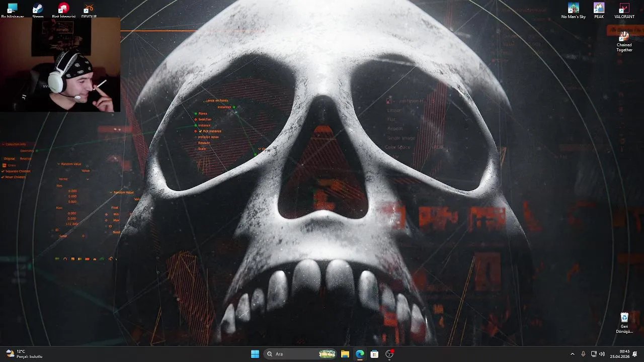644x362 pixels.
Task: Launch the DEVOUR game shortcut
Action: [x=89, y=10]
